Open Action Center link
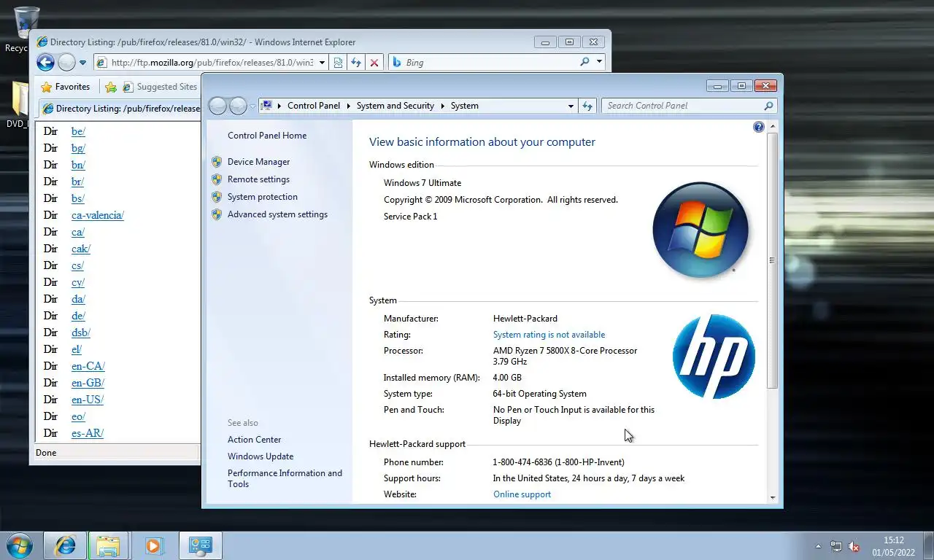Image resolution: width=934 pixels, height=560 pixels. coord(254,440)
